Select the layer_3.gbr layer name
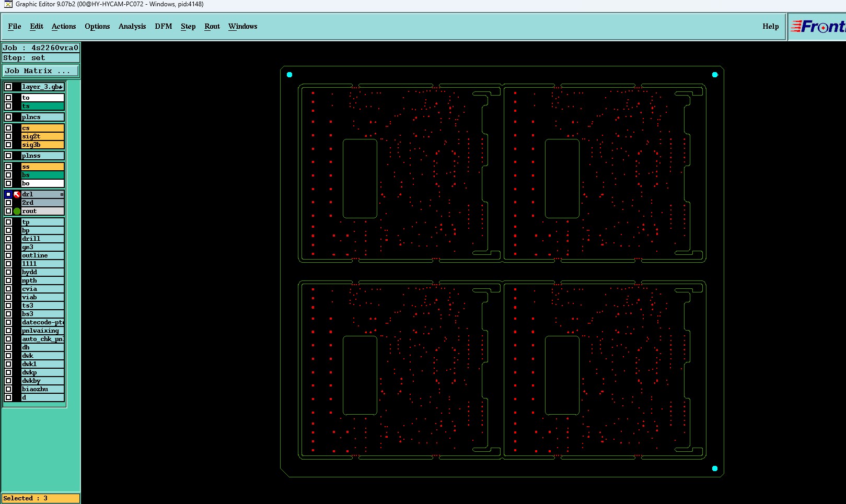 click(43, 87)
